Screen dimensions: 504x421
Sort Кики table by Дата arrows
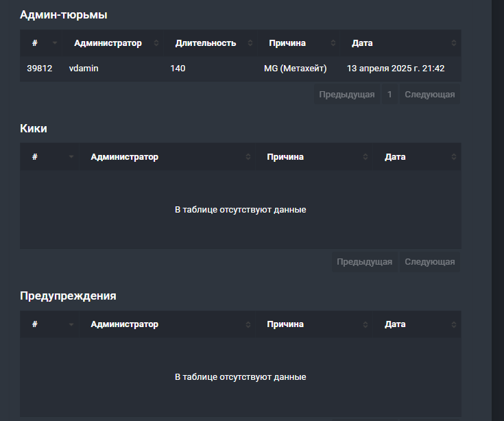pyautogui.click(x=453, y=157)
